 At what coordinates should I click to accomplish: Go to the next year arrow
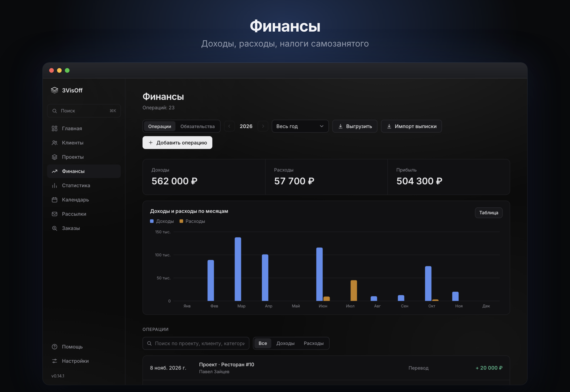[x=263, y=126]
